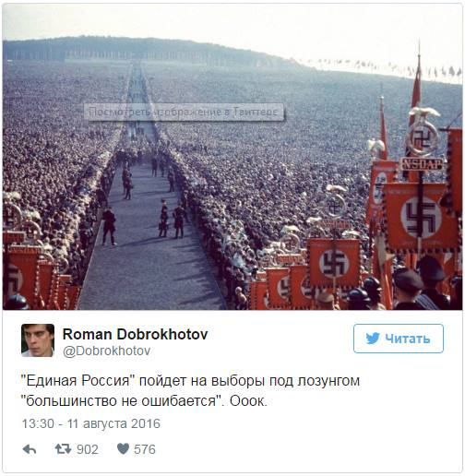The height and width of the screenshot is (476, 465).
Task: Open the embedded rally photograph
Action: point(232,157)
